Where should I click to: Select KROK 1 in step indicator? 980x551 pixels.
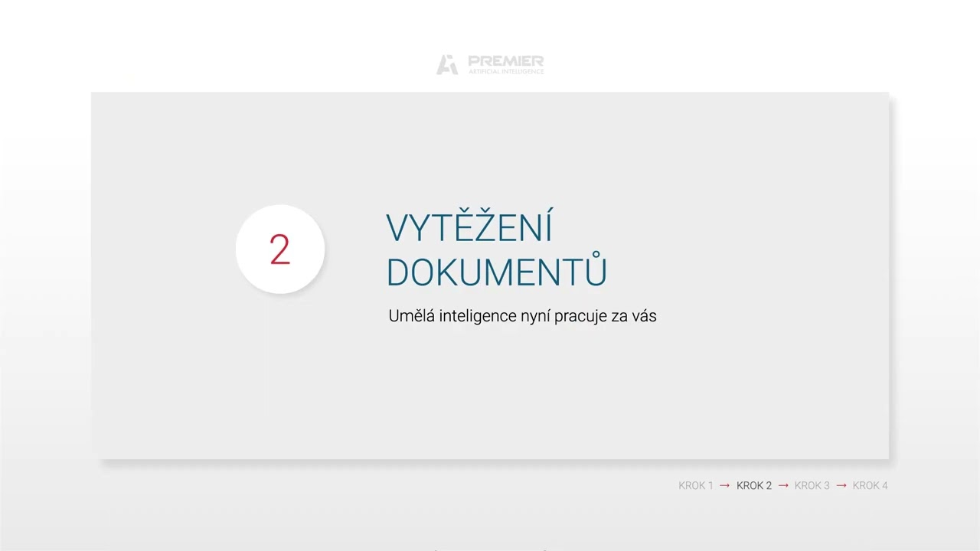point(695,485)
